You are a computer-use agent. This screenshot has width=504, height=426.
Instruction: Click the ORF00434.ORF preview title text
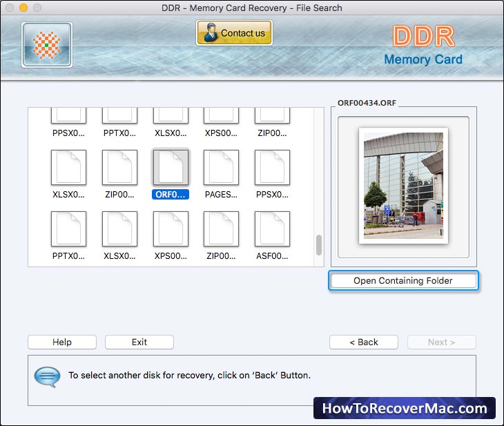[367, 103]
